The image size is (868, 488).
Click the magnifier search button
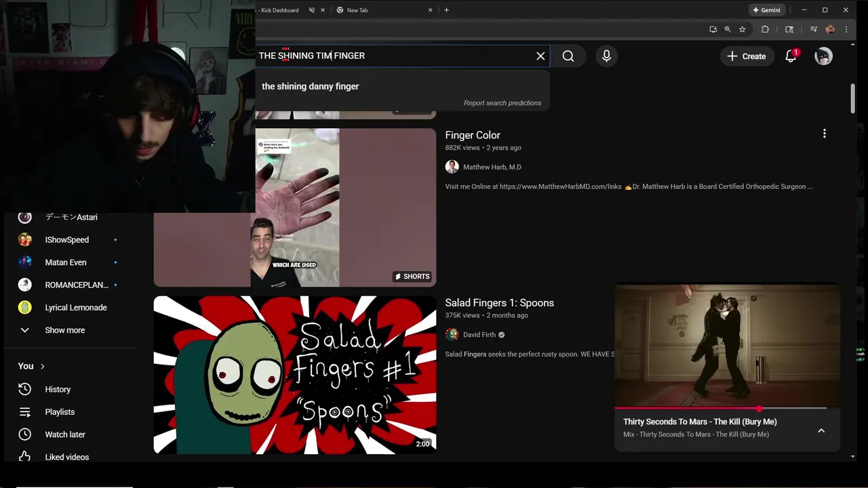pos(568,56)
